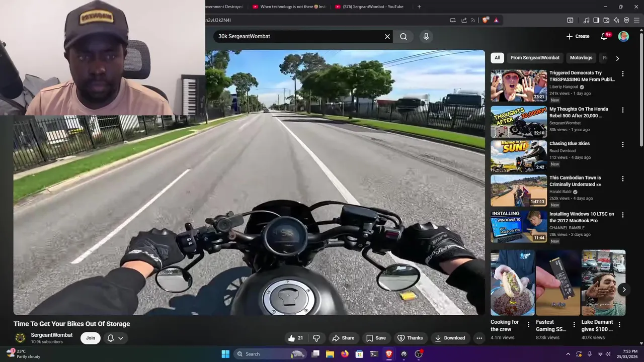This screenshot has height=362, width=644.
Task: Open more actions ellipsis below video
Action: (x=479, y=338)
